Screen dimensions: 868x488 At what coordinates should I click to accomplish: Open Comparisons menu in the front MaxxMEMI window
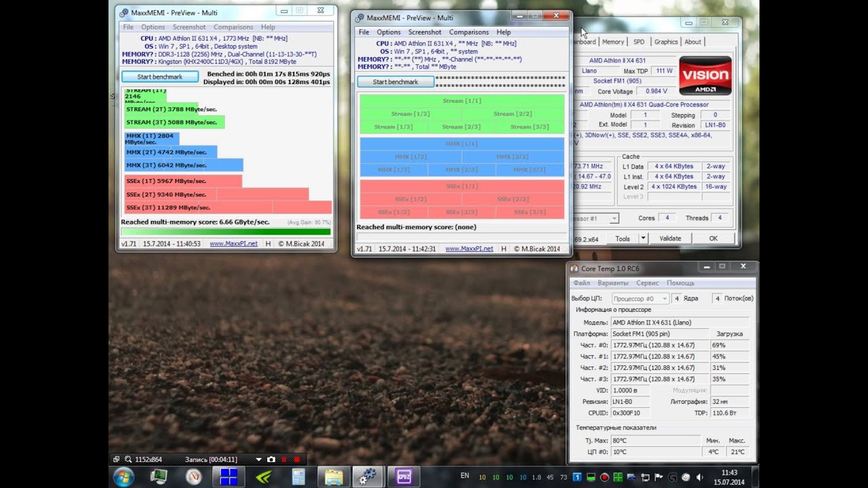469,32
